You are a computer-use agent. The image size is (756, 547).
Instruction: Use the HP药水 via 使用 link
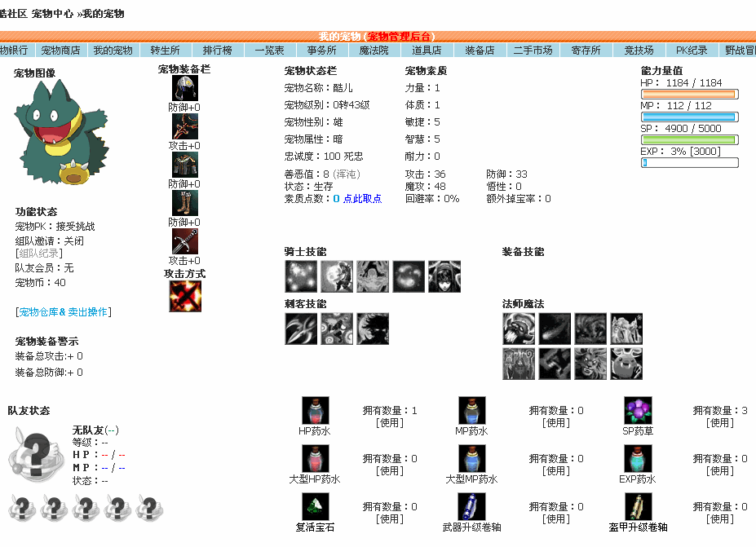coord(390,422)
